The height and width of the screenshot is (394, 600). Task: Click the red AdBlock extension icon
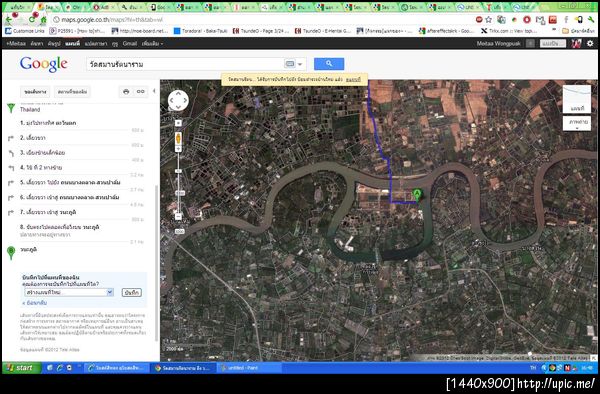479,20
